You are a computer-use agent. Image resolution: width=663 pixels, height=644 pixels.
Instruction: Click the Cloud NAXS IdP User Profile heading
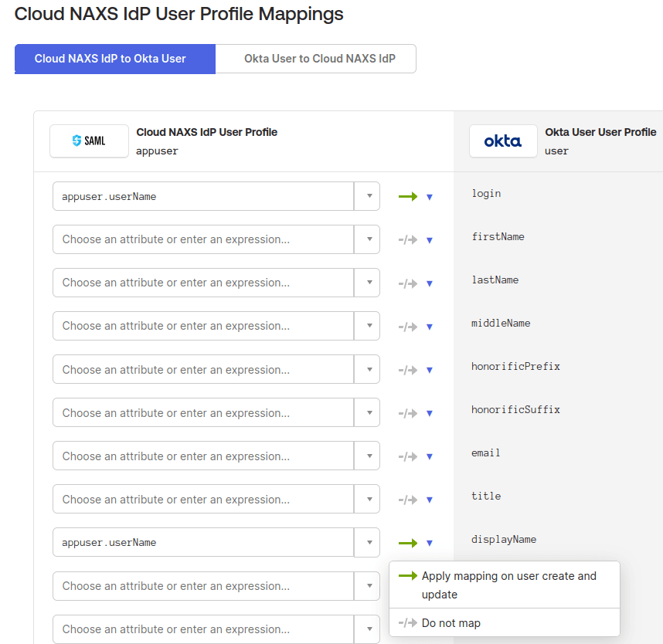pyautogui.click(x=207, y=132)
